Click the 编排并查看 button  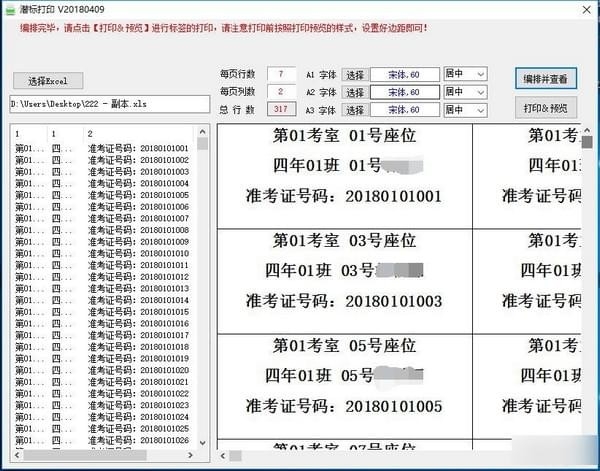(x=546, y=78)
